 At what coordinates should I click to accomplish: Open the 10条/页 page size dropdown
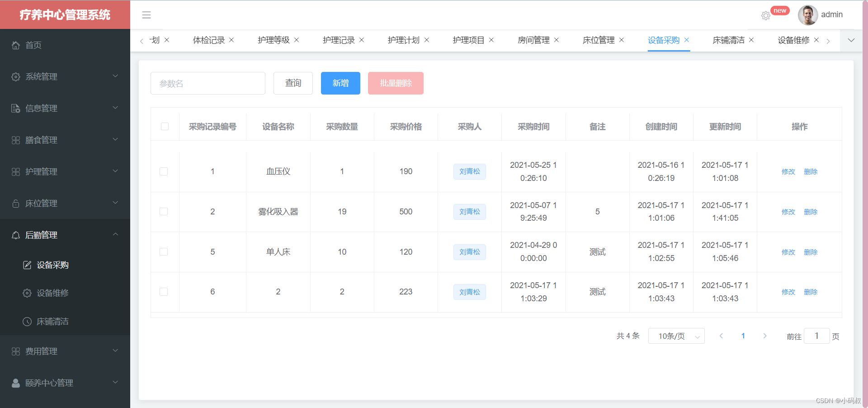(676, 336)
